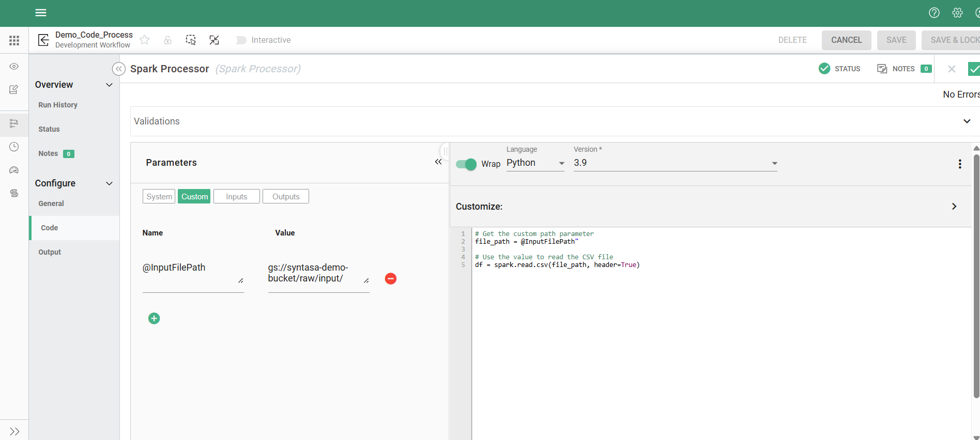Mark Demo_Code_Process as favorite with the star

(x=145, y=40)
